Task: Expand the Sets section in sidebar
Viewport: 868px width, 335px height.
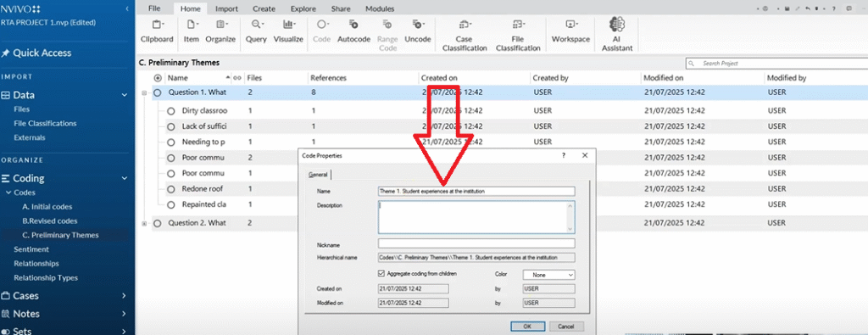Action: (x=125, y=331)
